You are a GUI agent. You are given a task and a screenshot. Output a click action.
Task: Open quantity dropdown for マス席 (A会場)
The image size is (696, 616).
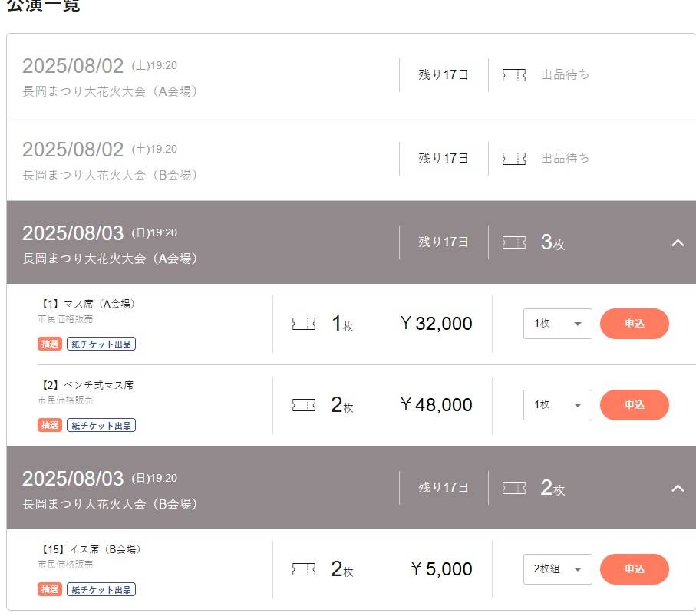[558, 324]
